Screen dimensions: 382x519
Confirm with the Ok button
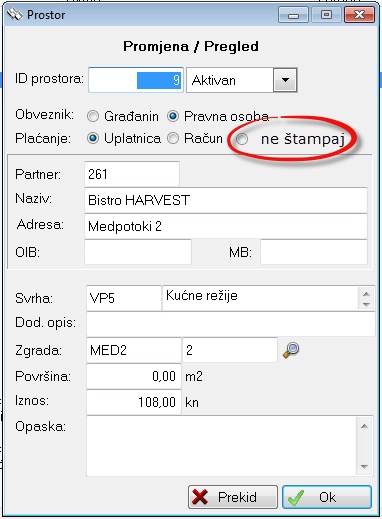click(327, 497)
